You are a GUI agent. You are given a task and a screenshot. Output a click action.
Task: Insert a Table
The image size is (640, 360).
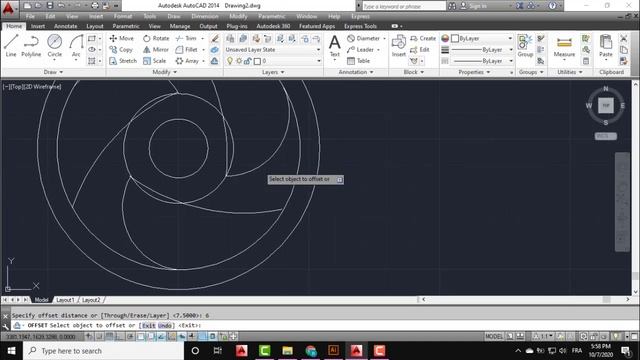pos(358,61)
